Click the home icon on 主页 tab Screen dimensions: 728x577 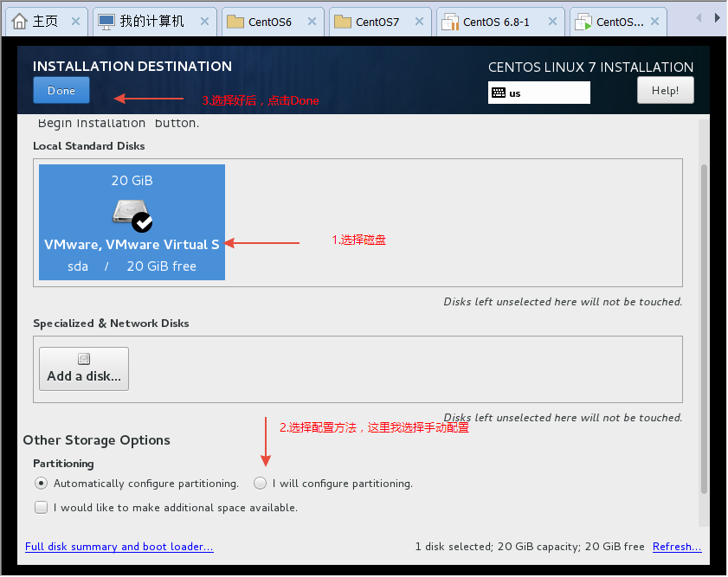[19, 22]
